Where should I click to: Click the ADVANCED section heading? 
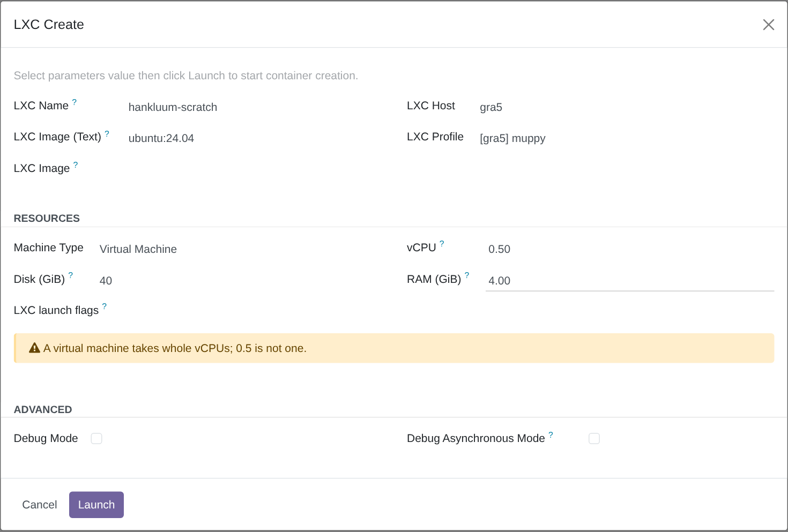pyautogui.click(x=43, y=409)
